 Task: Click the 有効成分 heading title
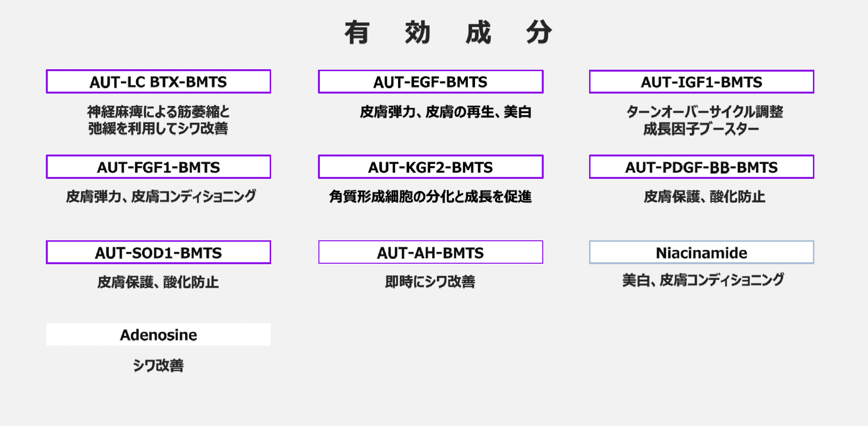(448, 33)
